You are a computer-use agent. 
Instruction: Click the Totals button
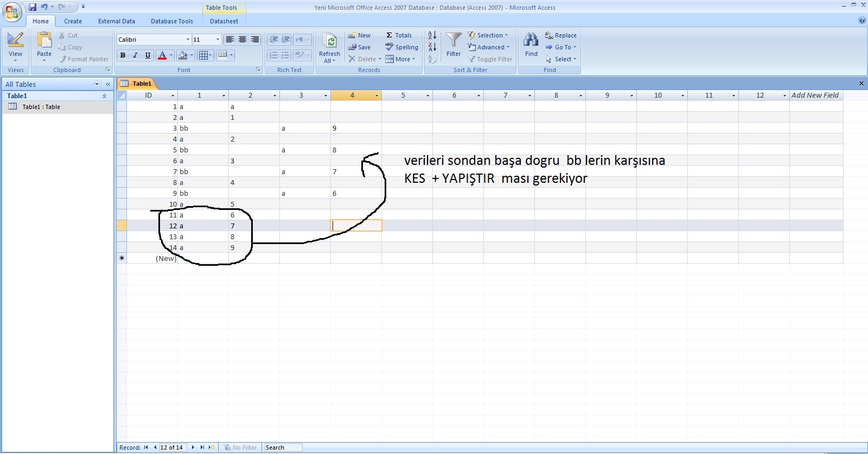click(x=399, y=35)
